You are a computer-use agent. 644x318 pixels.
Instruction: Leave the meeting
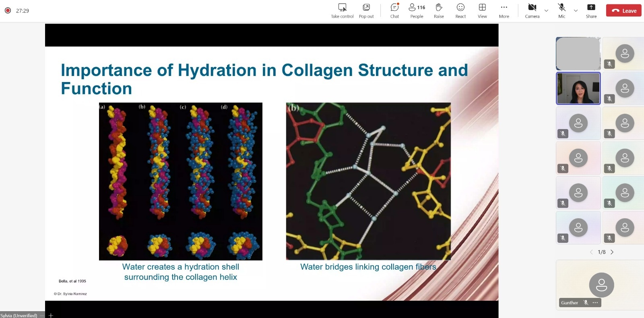(x=624, y=11)
